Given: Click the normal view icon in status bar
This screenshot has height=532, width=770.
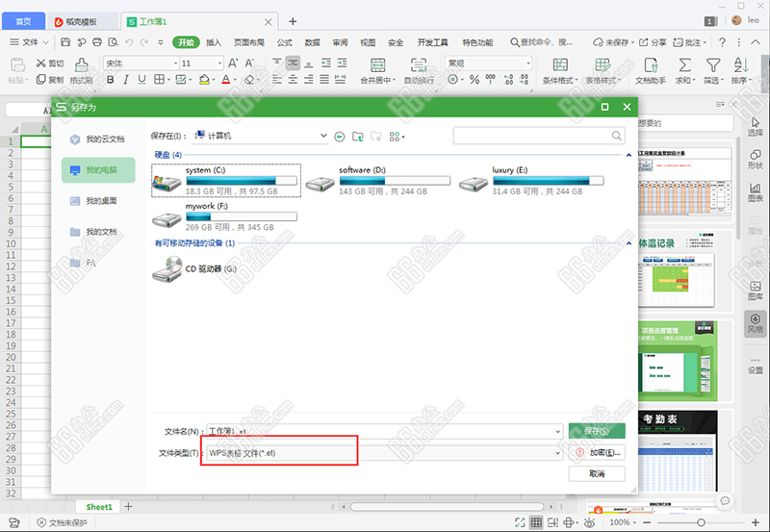Looking at the screenshot, I should click(536, 522).
